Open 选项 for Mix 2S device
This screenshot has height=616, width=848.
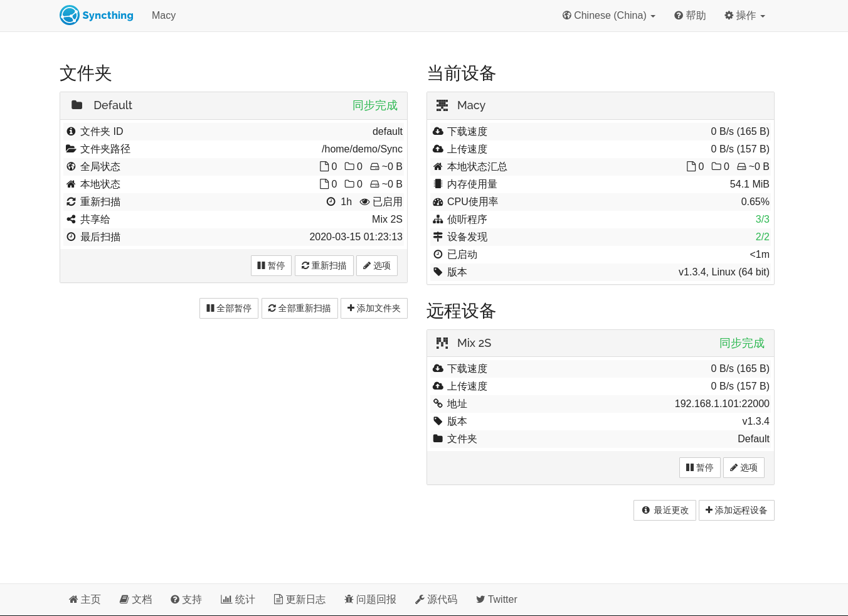click(744, 467)
